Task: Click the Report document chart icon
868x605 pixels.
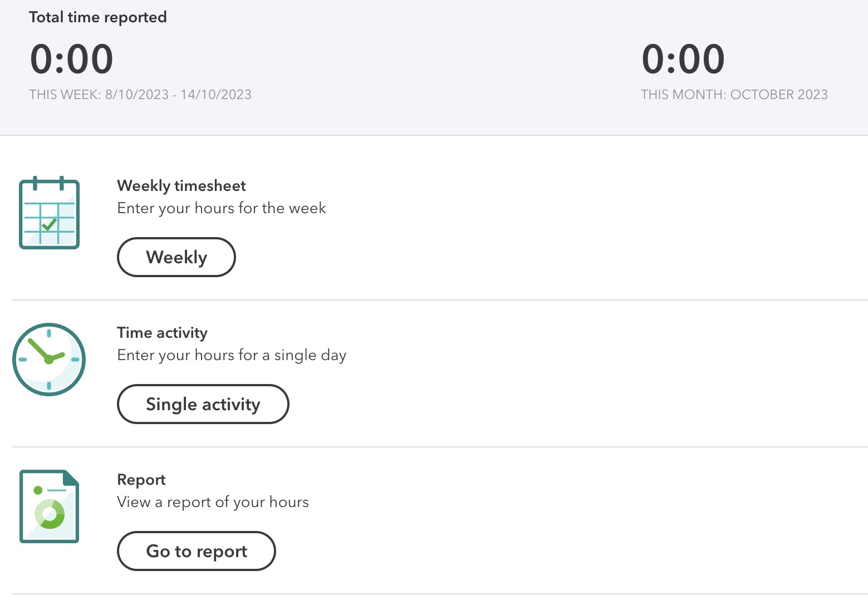Action: click(x=49, y=506)
